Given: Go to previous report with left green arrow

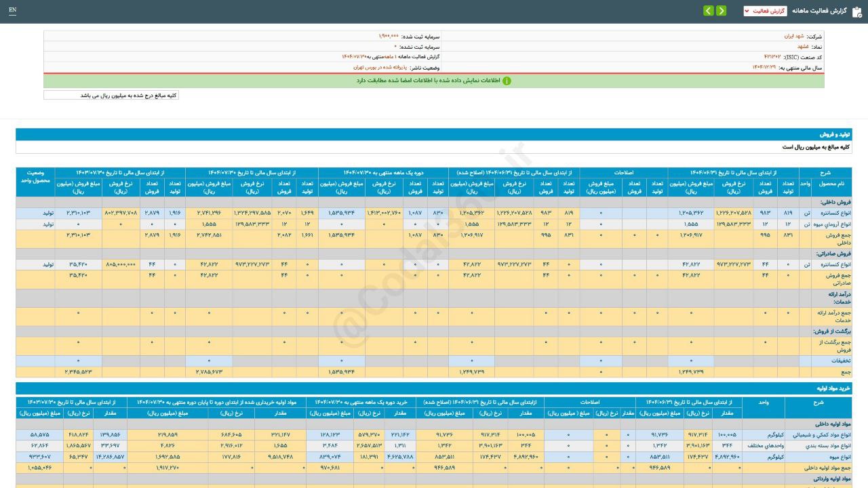Looking at the screenshot, I should coord(708,11).
